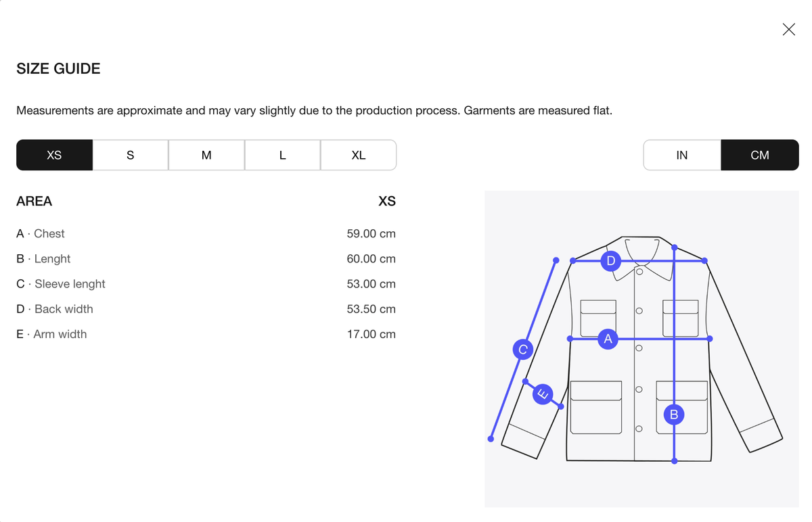Click the C · Sleeve lenght row

coord(206,284)
